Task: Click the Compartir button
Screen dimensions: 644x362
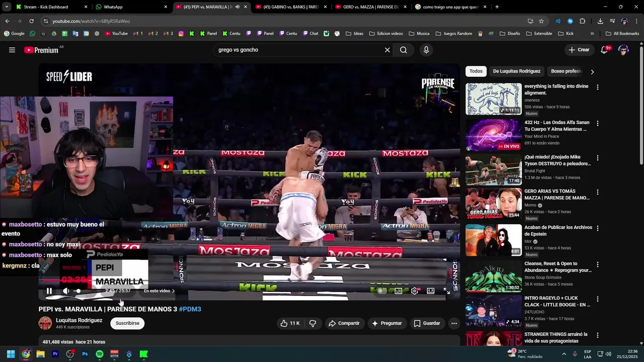Action: click(344, 323)
